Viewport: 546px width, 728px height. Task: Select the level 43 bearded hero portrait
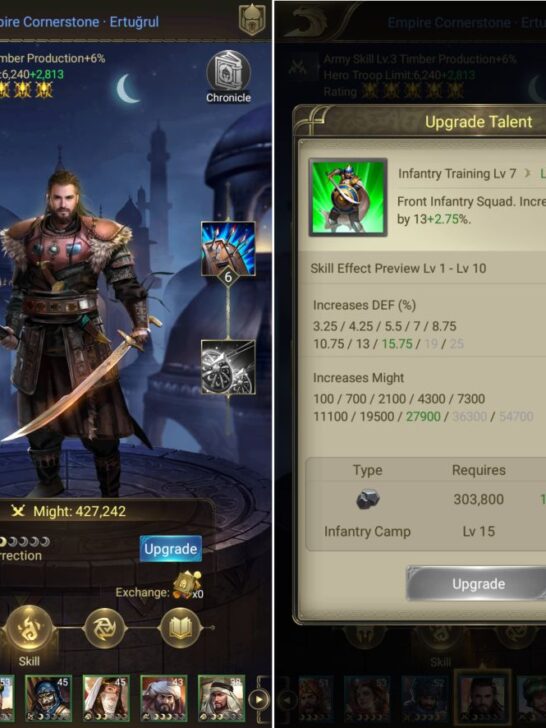pos(163,698)
